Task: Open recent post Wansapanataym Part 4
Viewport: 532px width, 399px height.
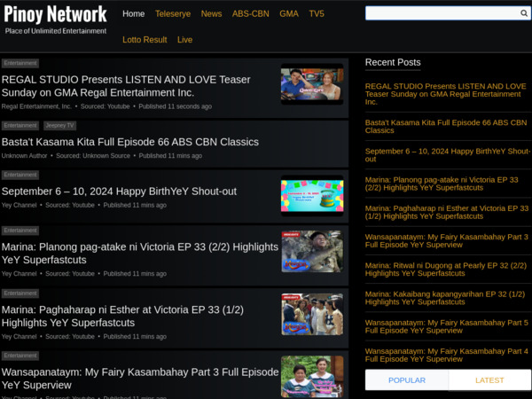Action: pyautogui.click(x=447, y=355)
